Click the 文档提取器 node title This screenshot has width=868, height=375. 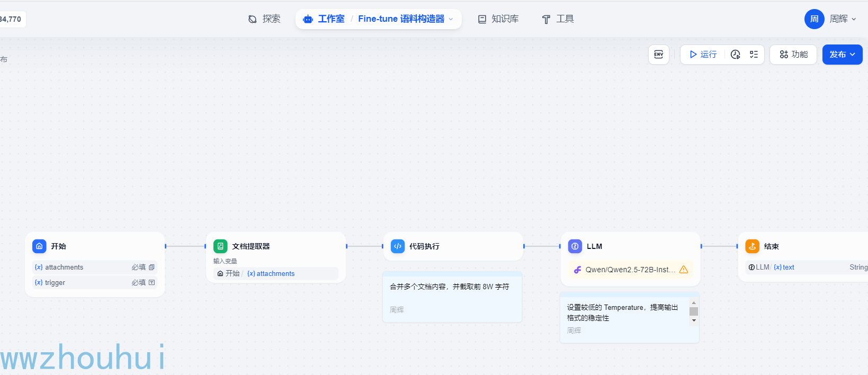[251, 246]
